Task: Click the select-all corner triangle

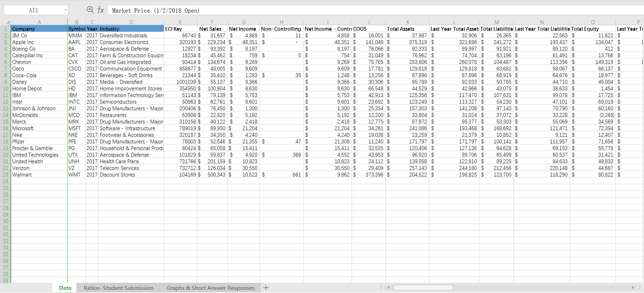Action: click(8, 22)
